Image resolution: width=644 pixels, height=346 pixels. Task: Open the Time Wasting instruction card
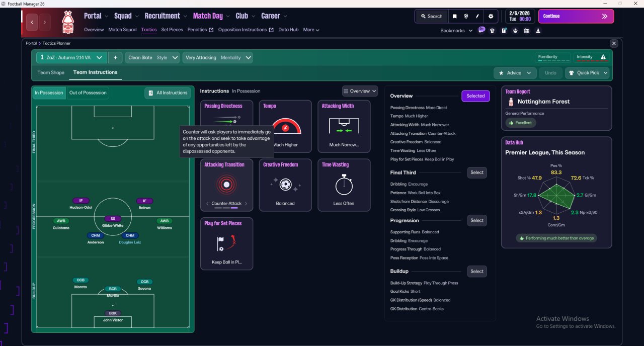[344, 185]
